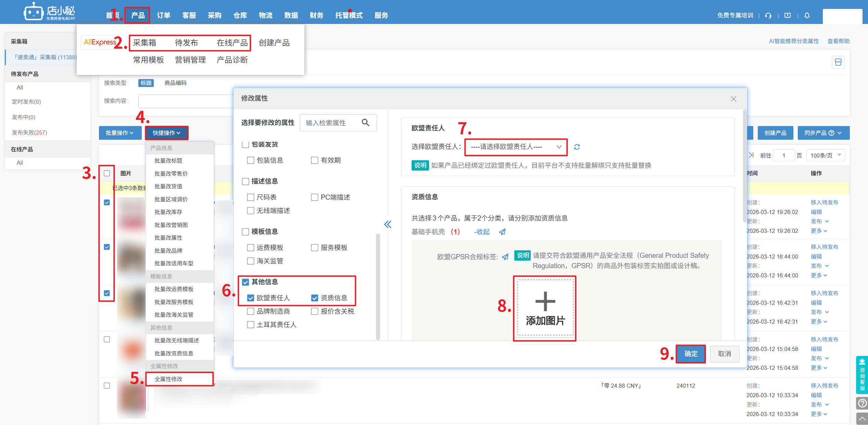Check the 运费模板 checkbox
868x425 pixels.
251,248
